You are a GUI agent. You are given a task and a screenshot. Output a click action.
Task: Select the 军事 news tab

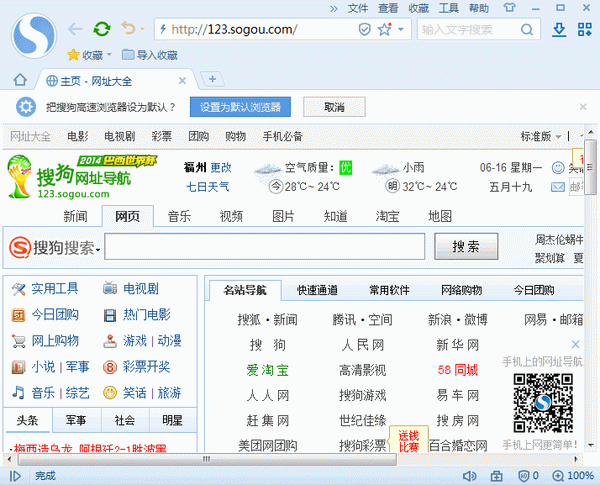tap(76, 421)
